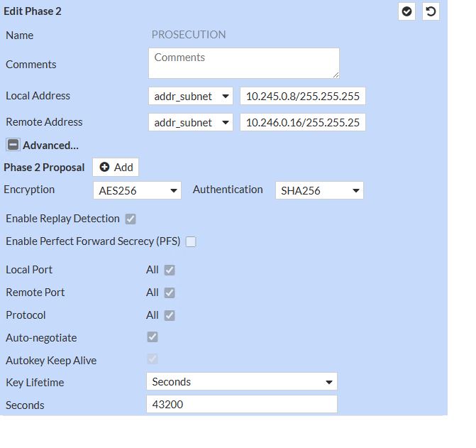Enable Perfect Forward Secrecy checkbox
This screenshot has width=476, height=448.
point(191,241)
